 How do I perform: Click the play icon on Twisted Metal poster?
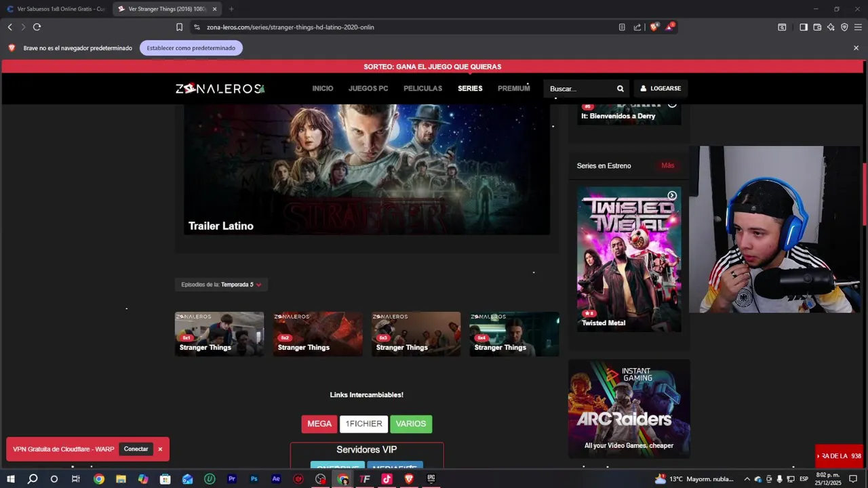click(672, 196)
